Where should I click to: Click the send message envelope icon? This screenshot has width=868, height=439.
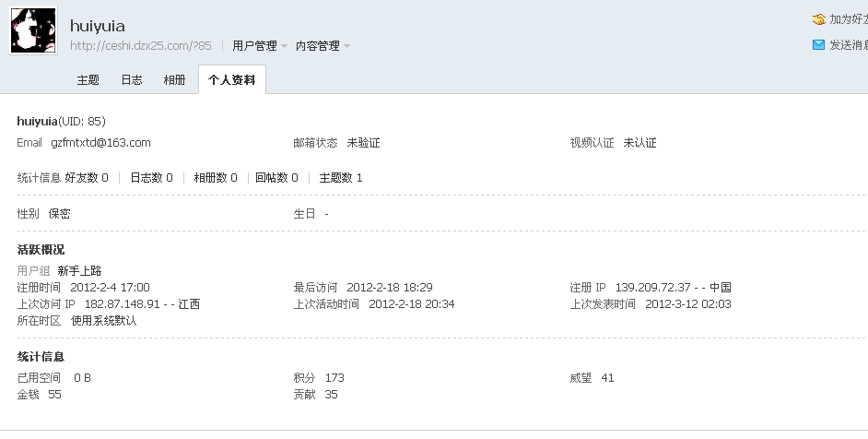pos(818,44)
